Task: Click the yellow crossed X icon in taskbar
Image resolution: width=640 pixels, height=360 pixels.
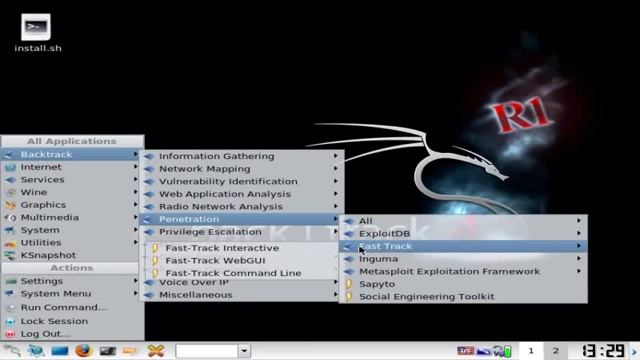Action: click(x=156, y=351)
